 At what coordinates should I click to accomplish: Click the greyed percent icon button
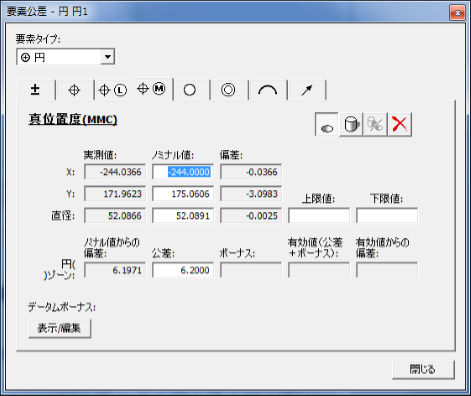(x=375, y=124)
